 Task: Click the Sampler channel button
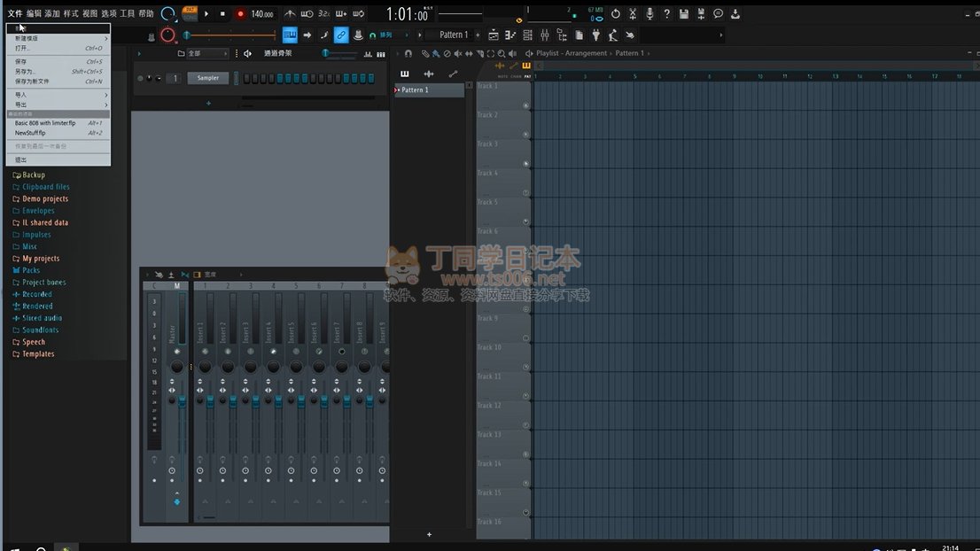click(x=208, y=78)
